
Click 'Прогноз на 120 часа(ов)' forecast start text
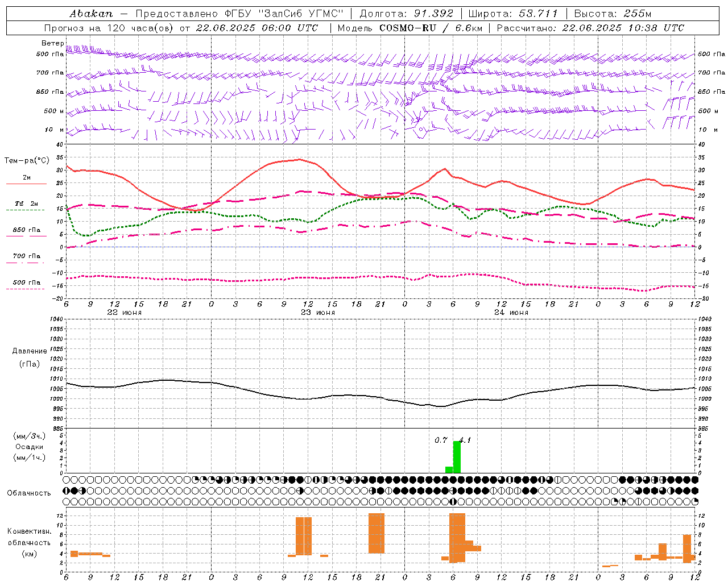click(x=109, y=28)
